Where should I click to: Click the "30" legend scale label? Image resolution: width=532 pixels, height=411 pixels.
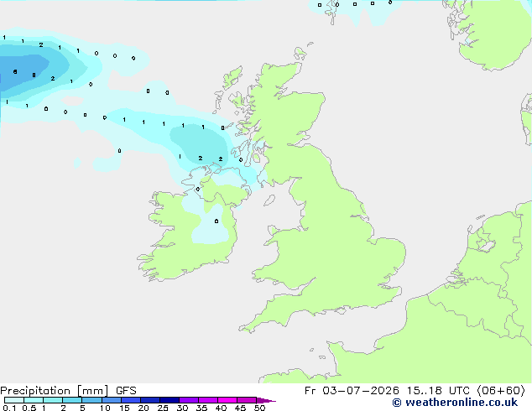182,408
